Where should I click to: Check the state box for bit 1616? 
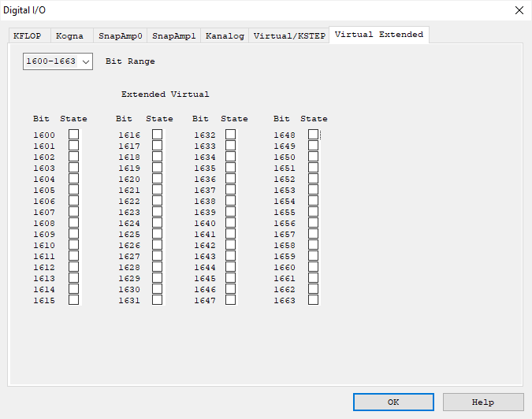point(158,135)
